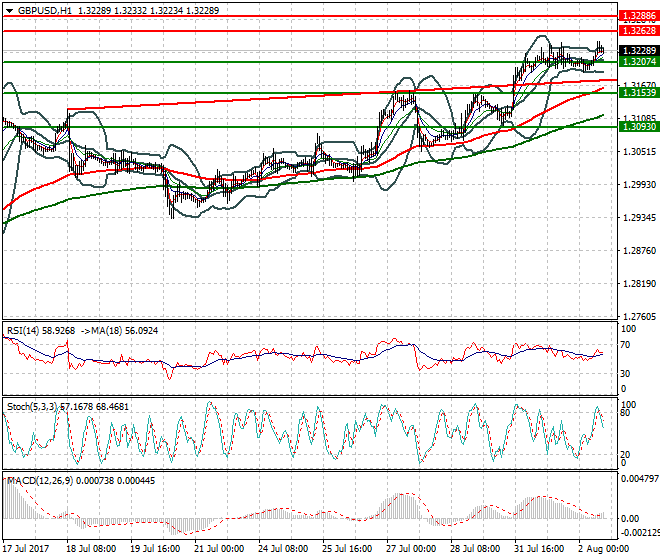Select the green 1.31539 level label
The width and height of the screenshot is (660, 560).
point(639,93)
